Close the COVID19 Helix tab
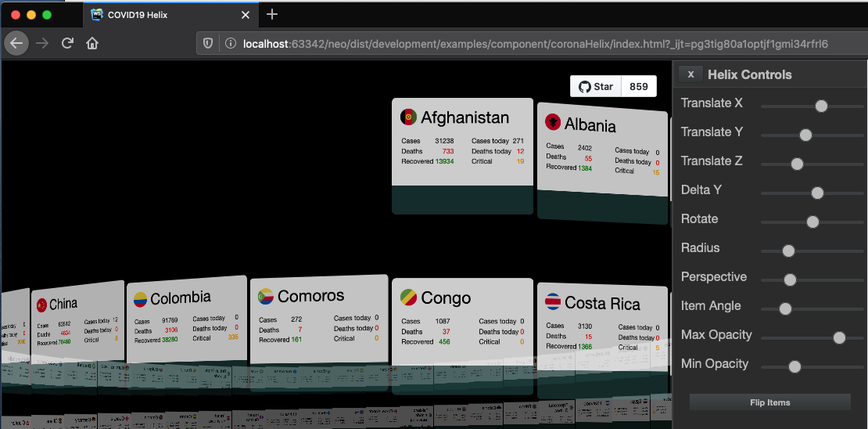The height and width of the screenshot is (429, 868). [246, 15]
